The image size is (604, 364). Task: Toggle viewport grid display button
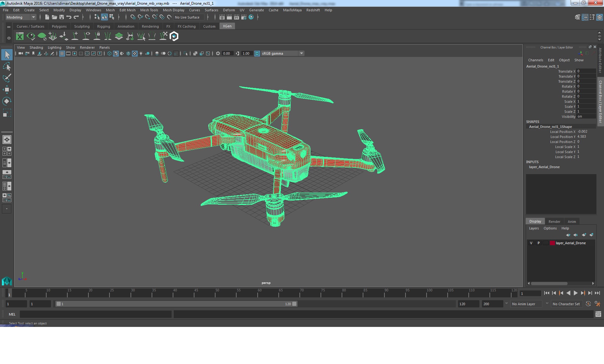click(62, 53)
